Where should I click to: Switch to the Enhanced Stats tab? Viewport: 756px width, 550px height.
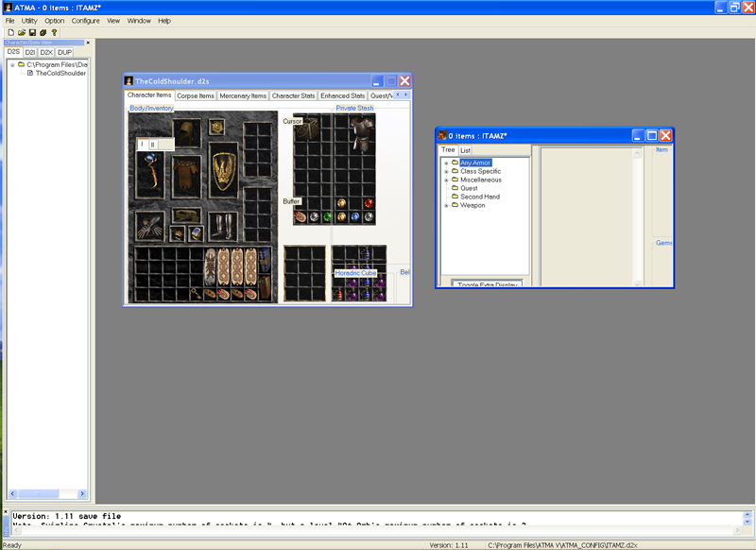343,96
